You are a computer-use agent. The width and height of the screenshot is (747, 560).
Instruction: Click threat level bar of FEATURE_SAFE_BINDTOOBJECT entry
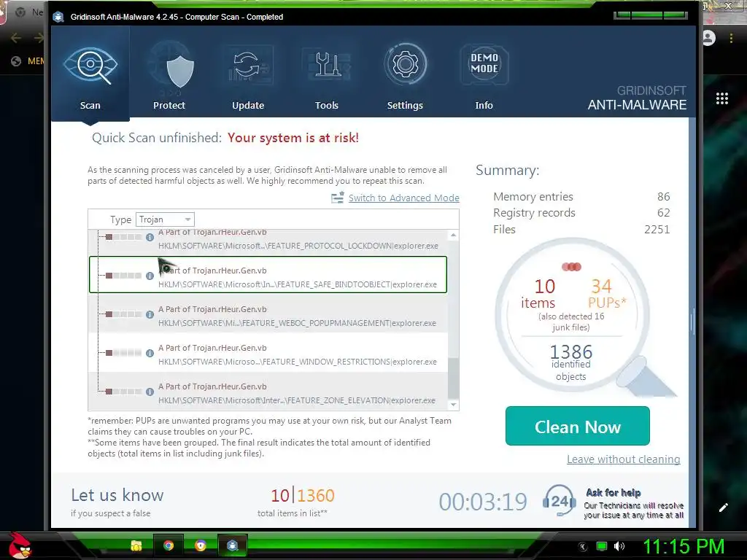123,276
